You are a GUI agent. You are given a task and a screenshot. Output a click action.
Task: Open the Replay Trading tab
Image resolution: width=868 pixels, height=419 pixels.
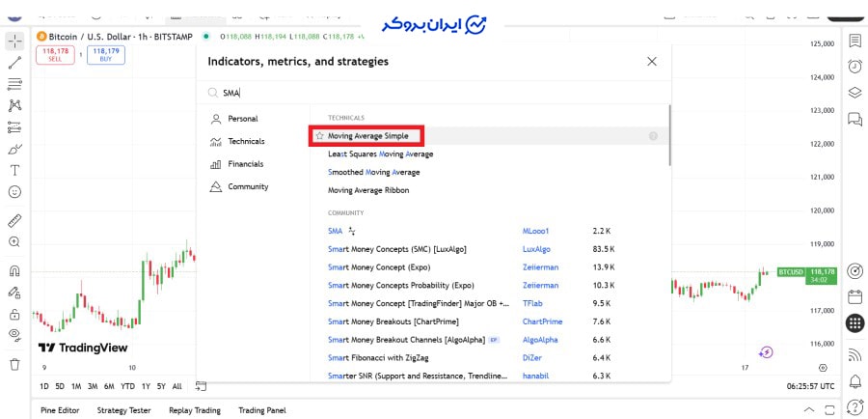(195, 410)
